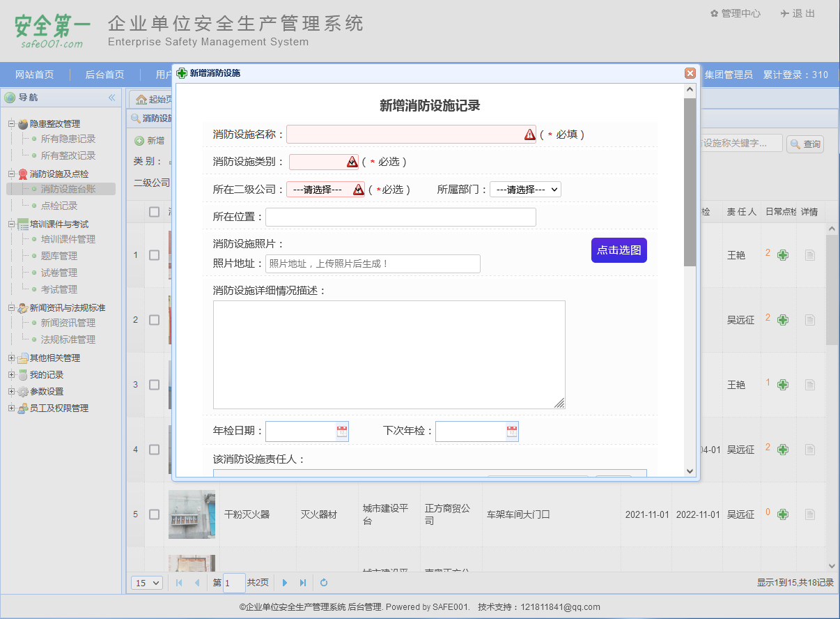Click the 管理中心 gear link
This screenshot has width=840, height=619.
736,13
